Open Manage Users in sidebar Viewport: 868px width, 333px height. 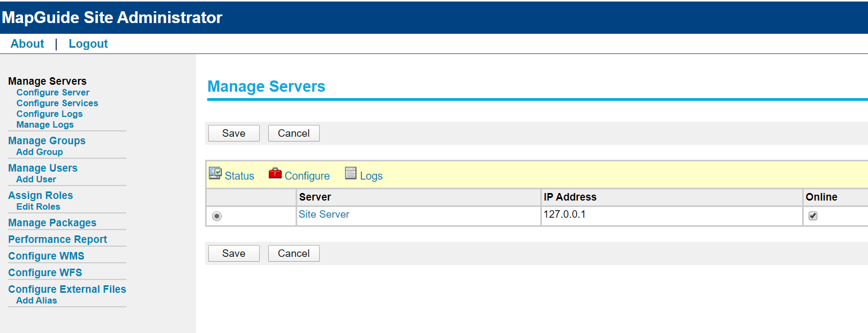coord(43,168)
